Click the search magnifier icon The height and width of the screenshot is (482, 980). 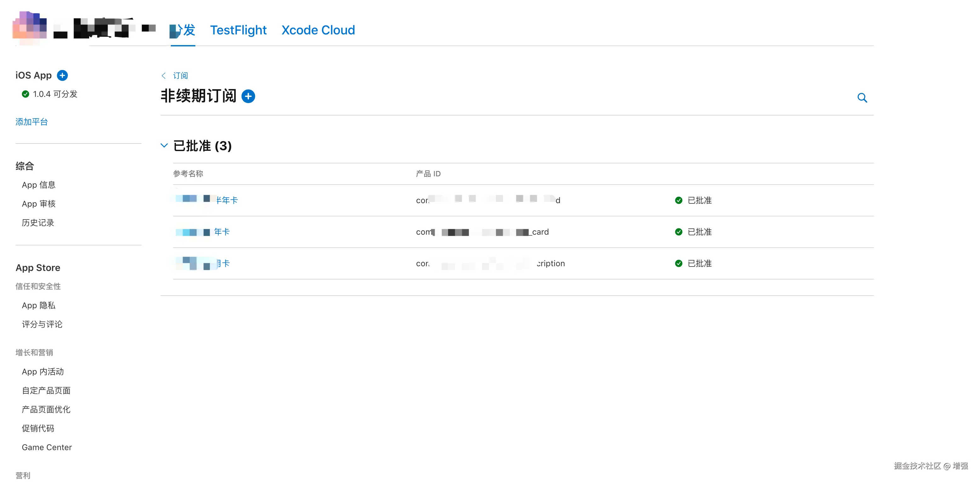click(x=862, y=98)
